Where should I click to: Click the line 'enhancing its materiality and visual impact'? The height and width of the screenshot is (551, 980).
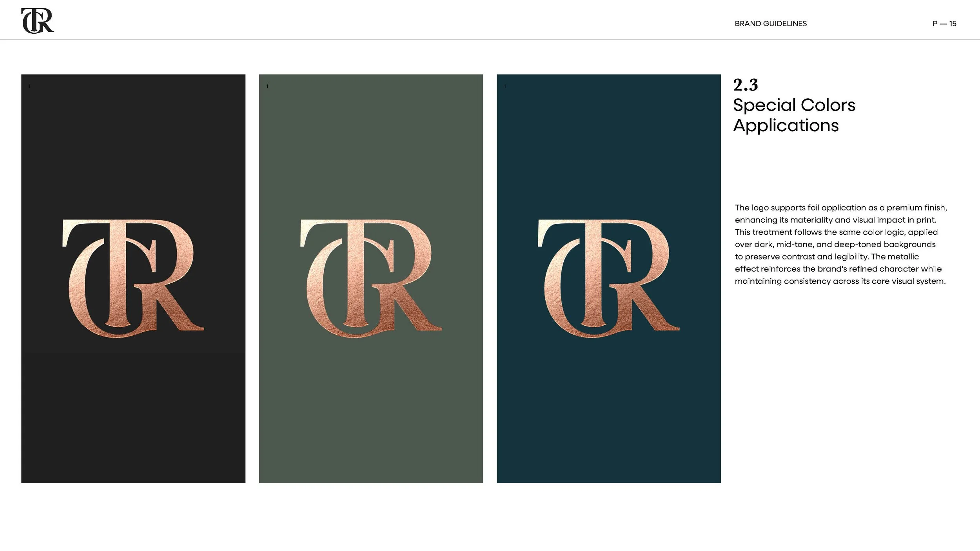point(835,220)
